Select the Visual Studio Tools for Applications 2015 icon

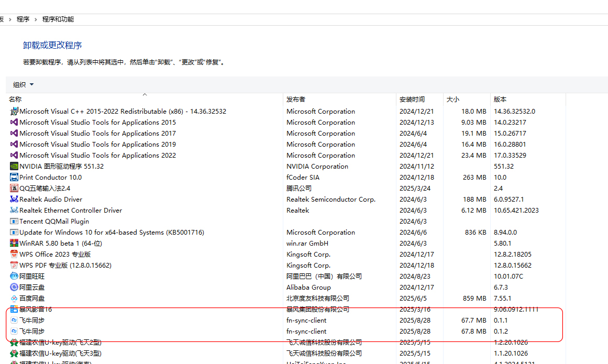(x=14, y=122)
